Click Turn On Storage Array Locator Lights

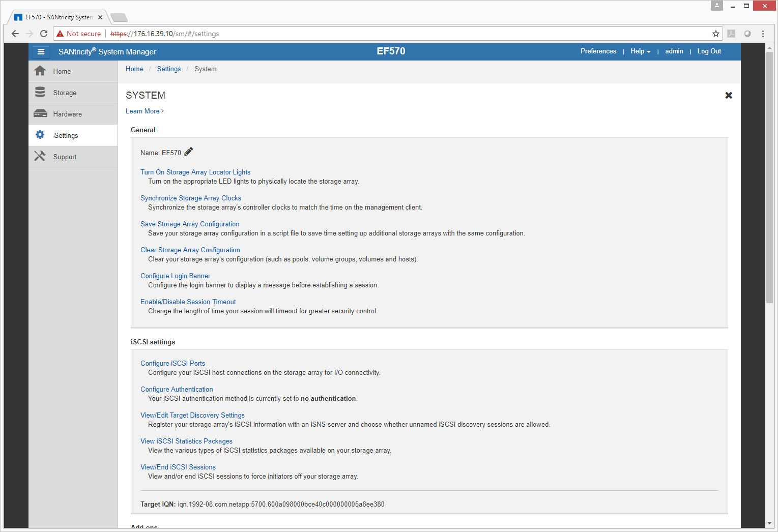coord(195,172)
